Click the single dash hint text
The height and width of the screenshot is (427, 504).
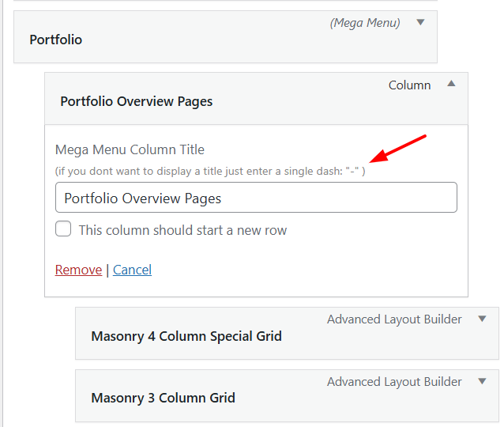(209, 171)
